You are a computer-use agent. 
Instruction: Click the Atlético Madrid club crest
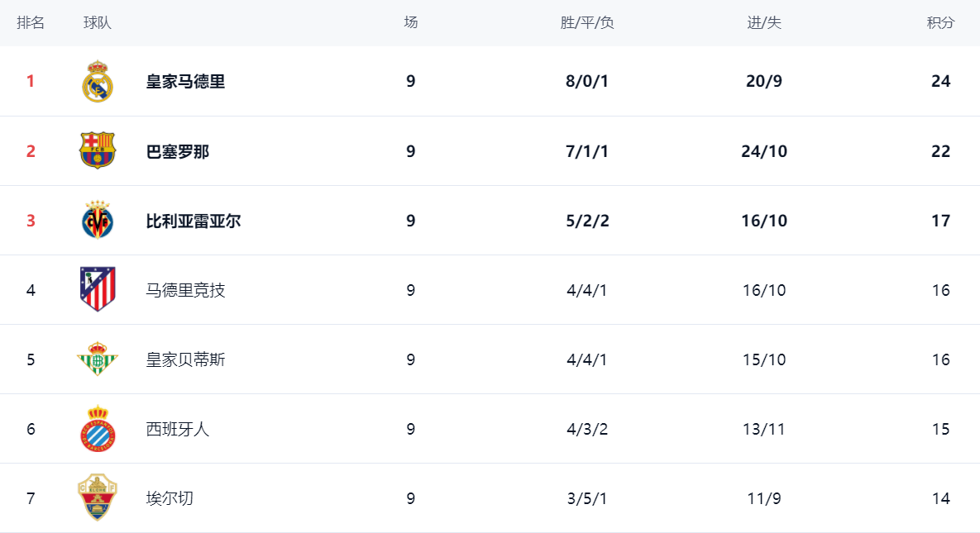(98, 289)
